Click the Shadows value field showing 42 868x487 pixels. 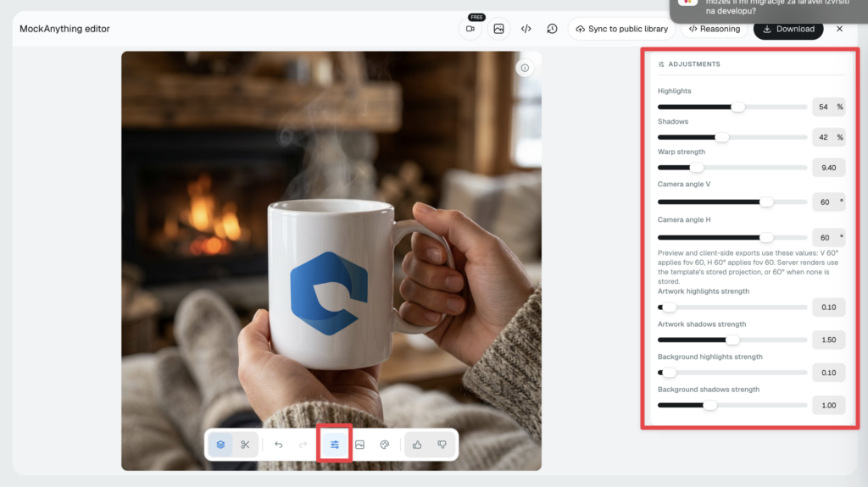[x=829, y=137]
